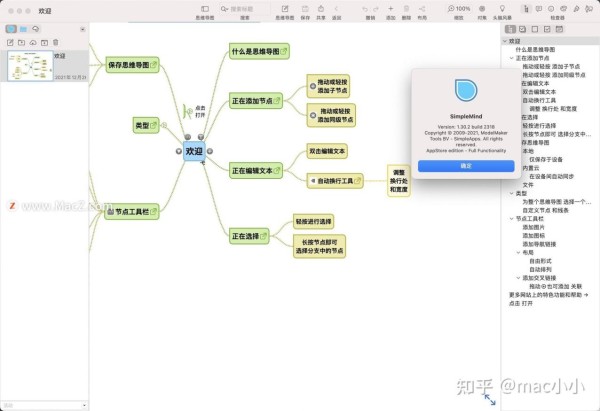Viewport: 600px width, 411px height.
Task: Click link icon on 什么是思维导图 node
Action: pos(284,51)
